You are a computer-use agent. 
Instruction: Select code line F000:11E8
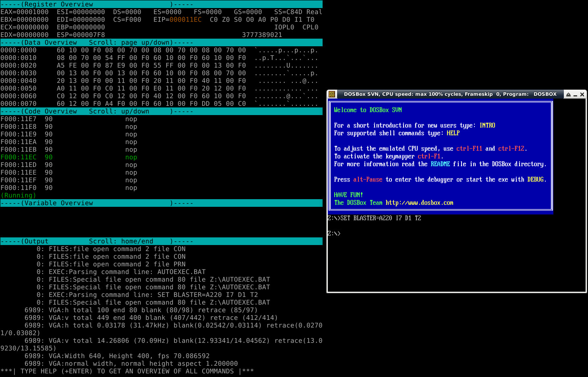click(69, 127)
